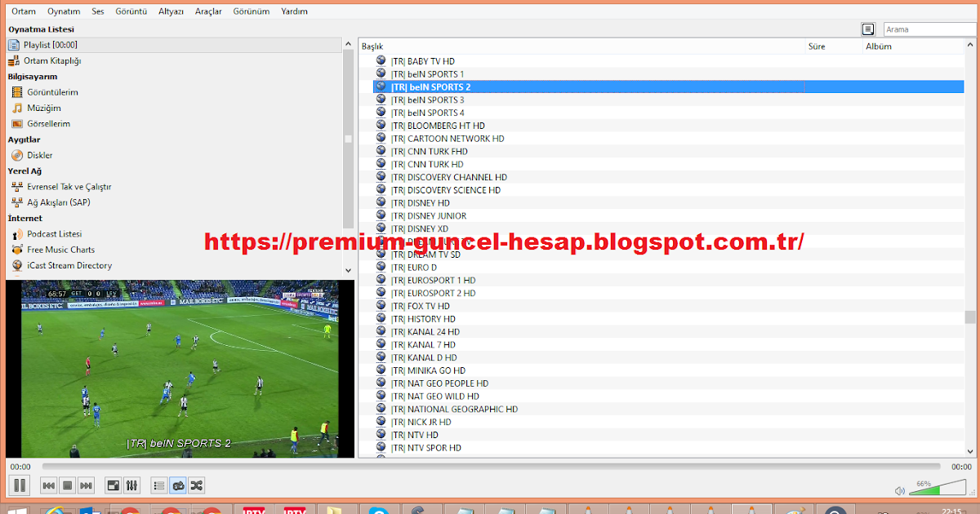The height and width of the screenshot is (514, 980).
Task: Click the Görüntülerim videos icon
Action: coord(17,92)
